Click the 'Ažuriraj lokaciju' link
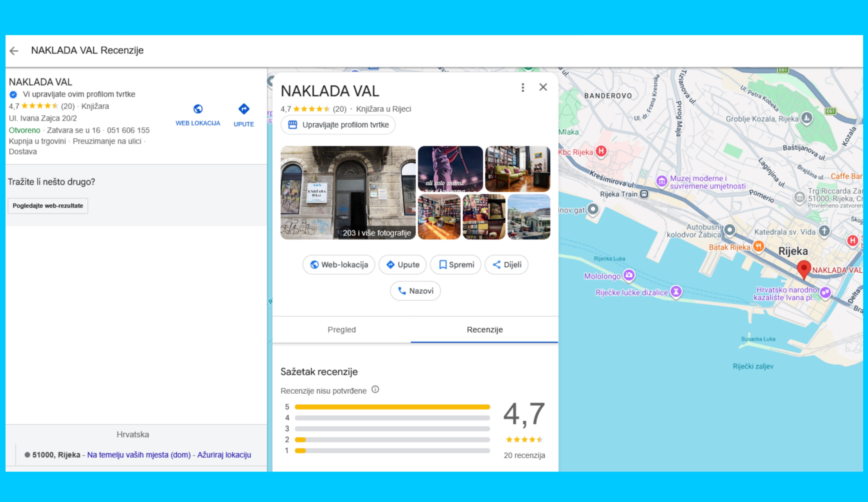Screen dimensions: 868x502 coord(224,455)
